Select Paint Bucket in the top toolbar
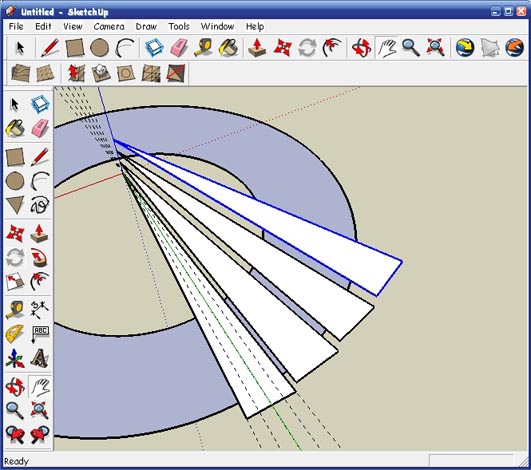Image resolution: width=531 pixels, height=470 pixels. [229, 48]
